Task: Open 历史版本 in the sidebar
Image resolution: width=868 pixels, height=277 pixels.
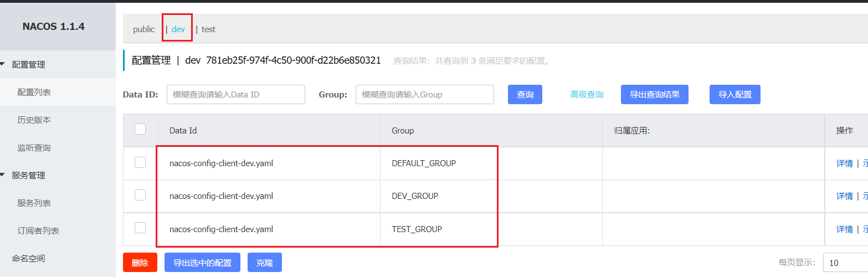Action: point(34,120)
